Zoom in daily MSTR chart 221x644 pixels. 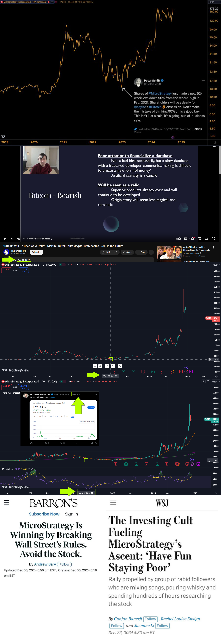(100, 366)
